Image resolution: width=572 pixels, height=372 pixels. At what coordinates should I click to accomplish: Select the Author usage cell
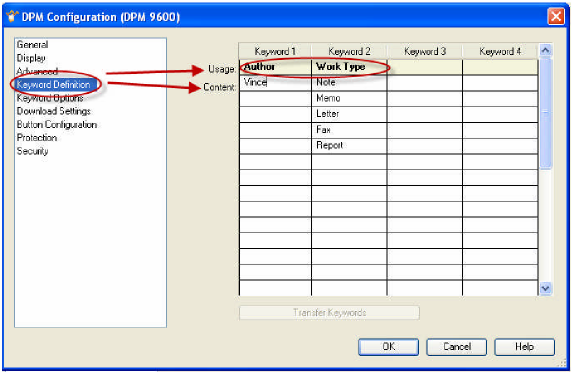click(275, 67)
